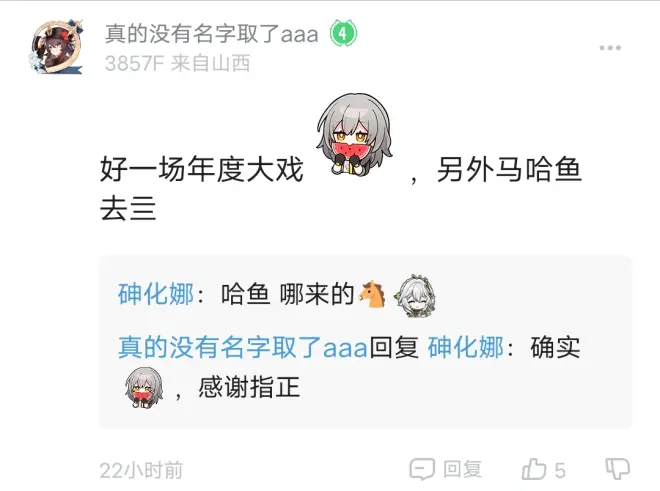Tap the white-haired chibi sticker after horse

click(415, 296)
